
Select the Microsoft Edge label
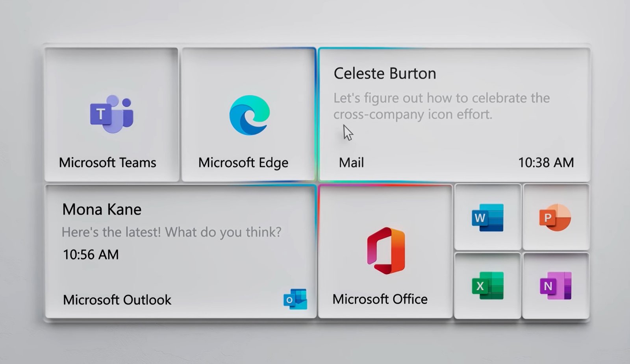tap(243, 163)
